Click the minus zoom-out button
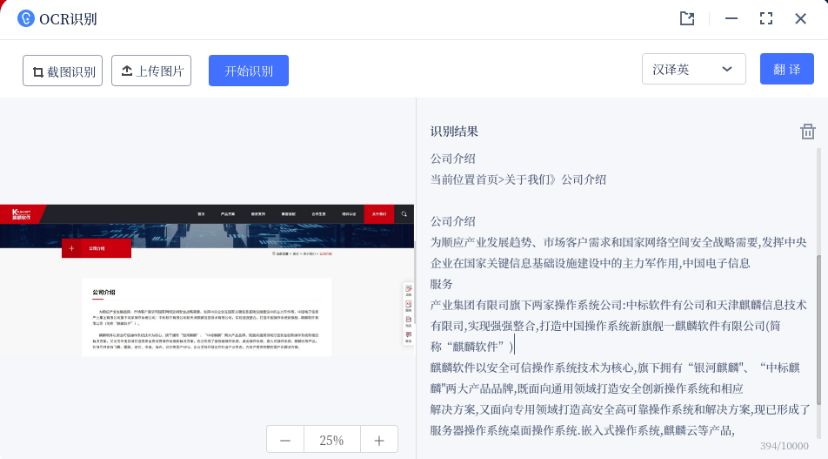 click(285, 440)
